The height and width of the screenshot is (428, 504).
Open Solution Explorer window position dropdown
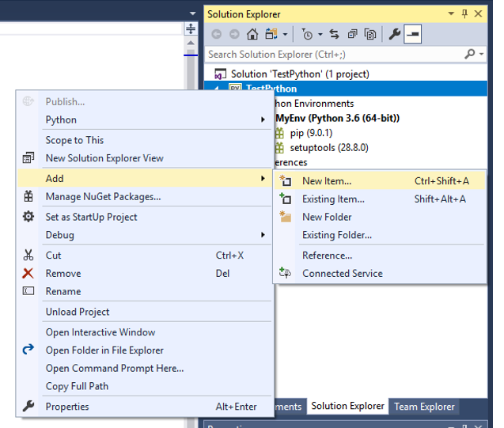[451, 13]
